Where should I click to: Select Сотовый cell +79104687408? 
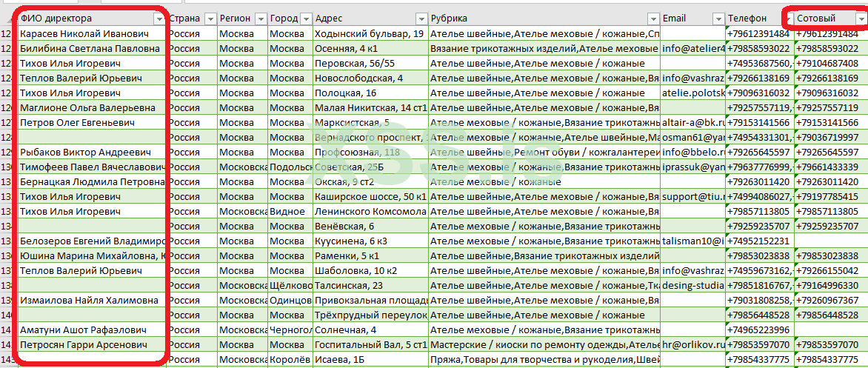(x=831, y=63)
